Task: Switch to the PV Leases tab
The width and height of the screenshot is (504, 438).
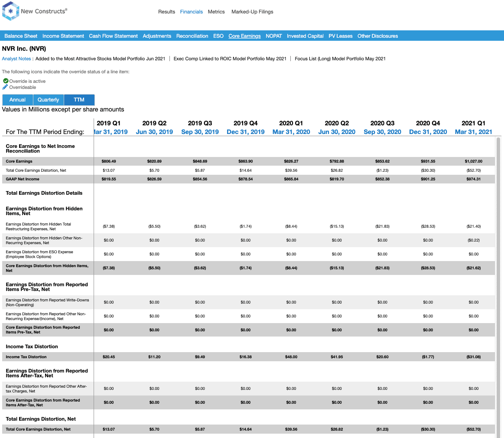Action: [340, 36]
